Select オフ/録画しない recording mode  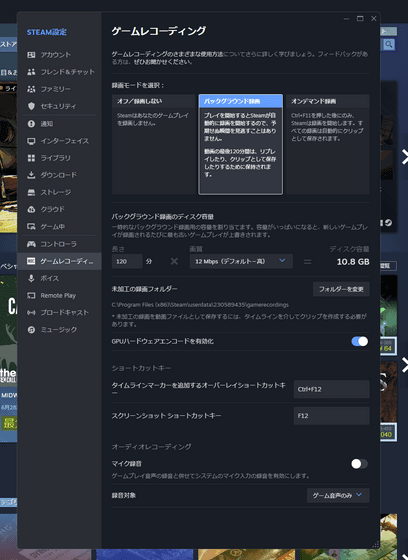click(154, 144)
